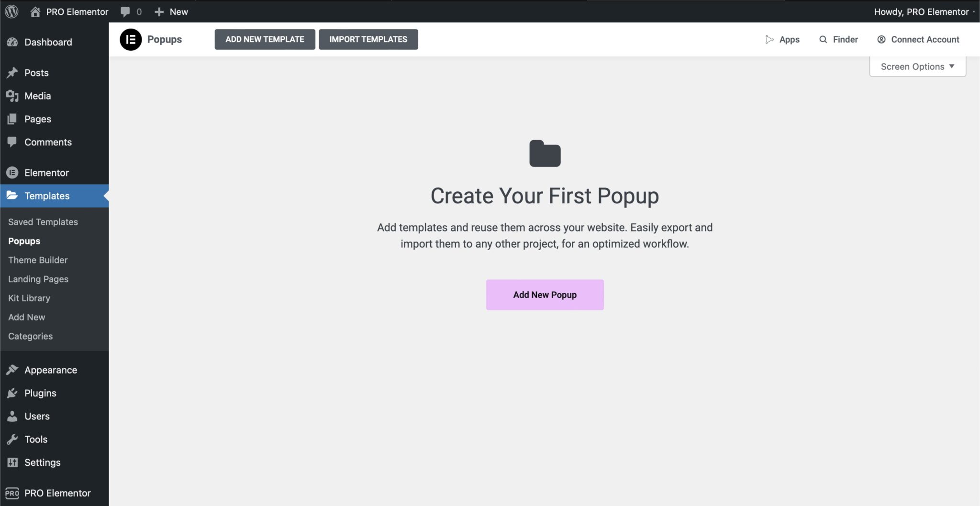This screenshot has height=506, width=980.
Task: Open Comments in sidebar
Action: click(x=55, y=142)
